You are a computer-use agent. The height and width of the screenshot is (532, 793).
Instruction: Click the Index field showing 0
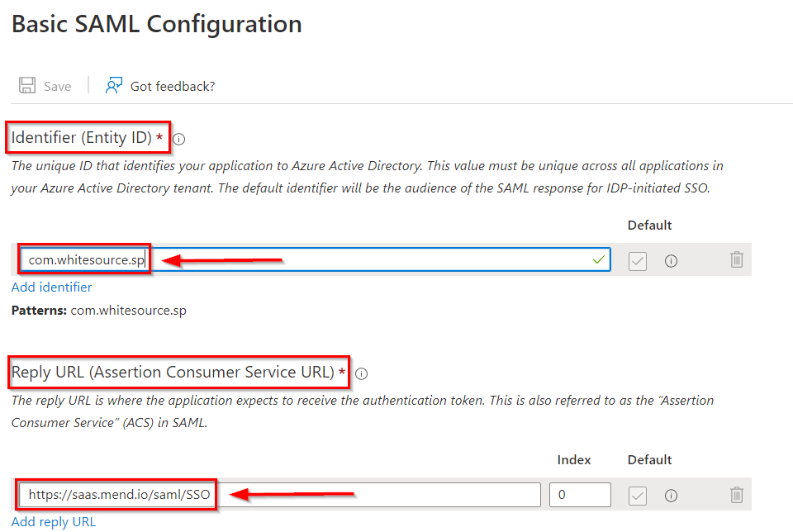tap(580, 495)
